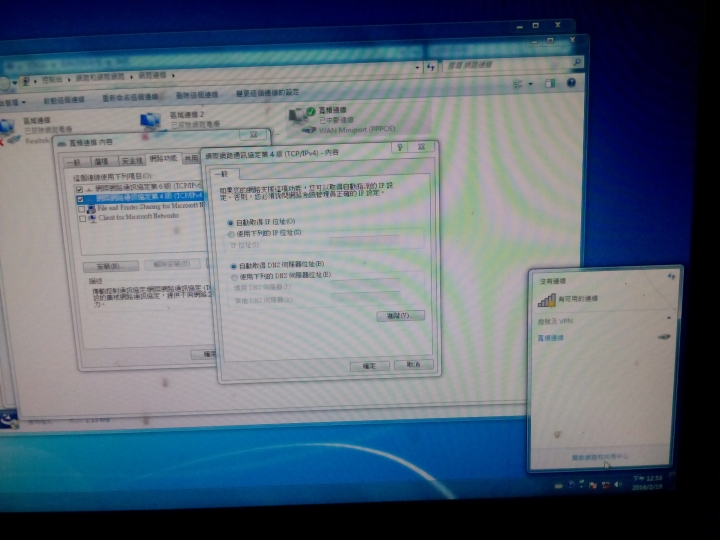Click the 網路和網際網路 breadcrumb
Screen dimensions: 720x540
[100, 78]
